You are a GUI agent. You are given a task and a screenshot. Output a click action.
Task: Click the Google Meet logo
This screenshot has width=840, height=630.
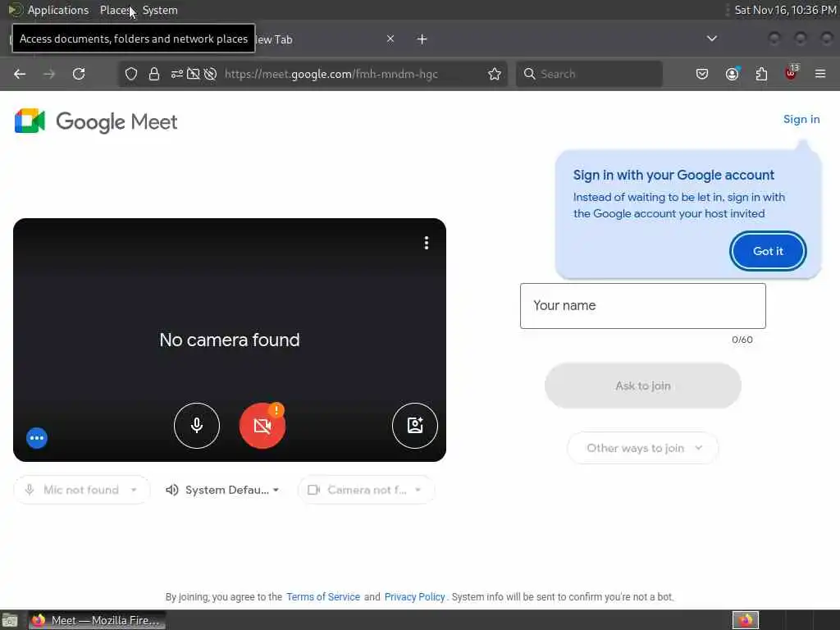(x=96, y=121)
